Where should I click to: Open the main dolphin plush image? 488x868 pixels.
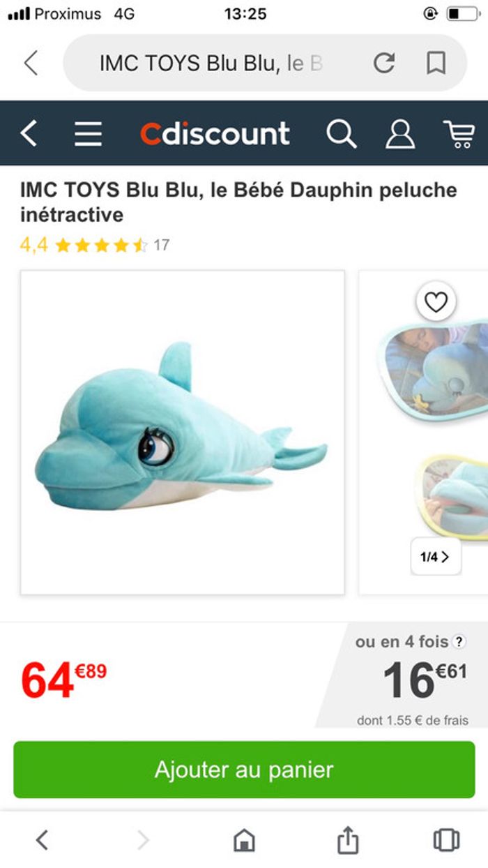point(182,433)
